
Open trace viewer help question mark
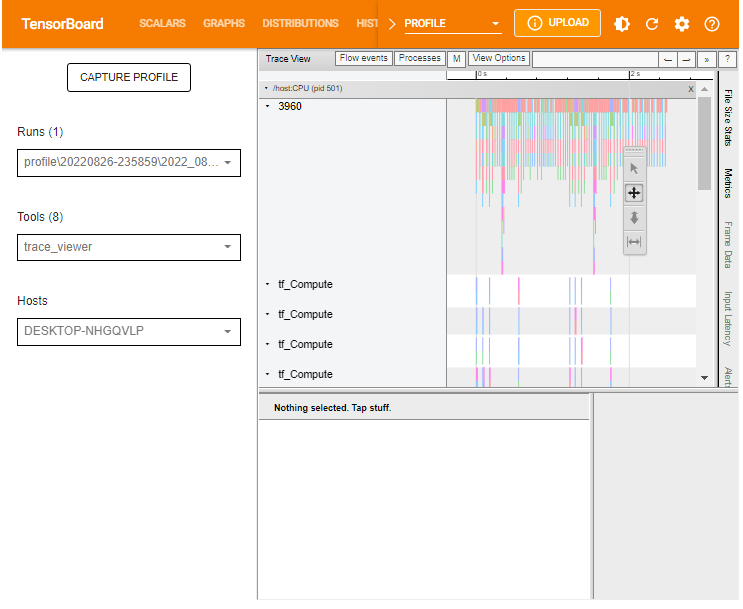[727, 60]
